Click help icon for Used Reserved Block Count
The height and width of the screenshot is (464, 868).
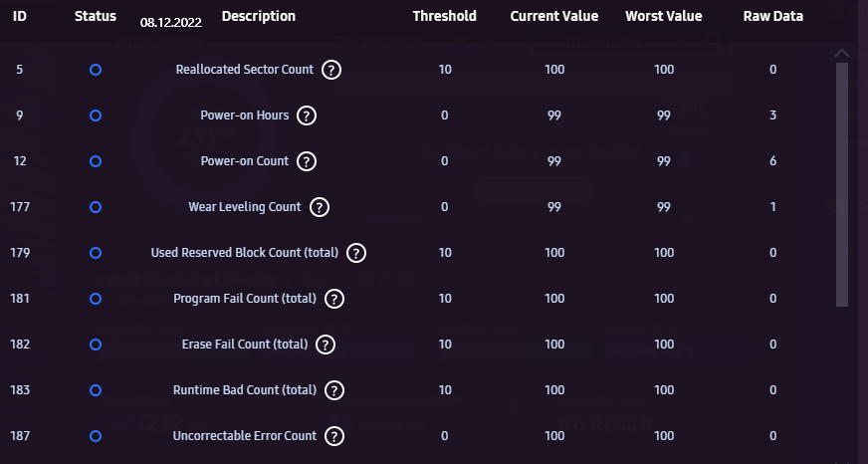[x=357, y=253]
